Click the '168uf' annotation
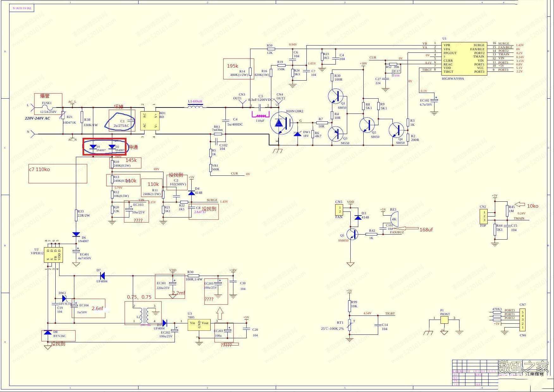Image resolution: width=554 pixels, height=392 pixels. point(426,230)
